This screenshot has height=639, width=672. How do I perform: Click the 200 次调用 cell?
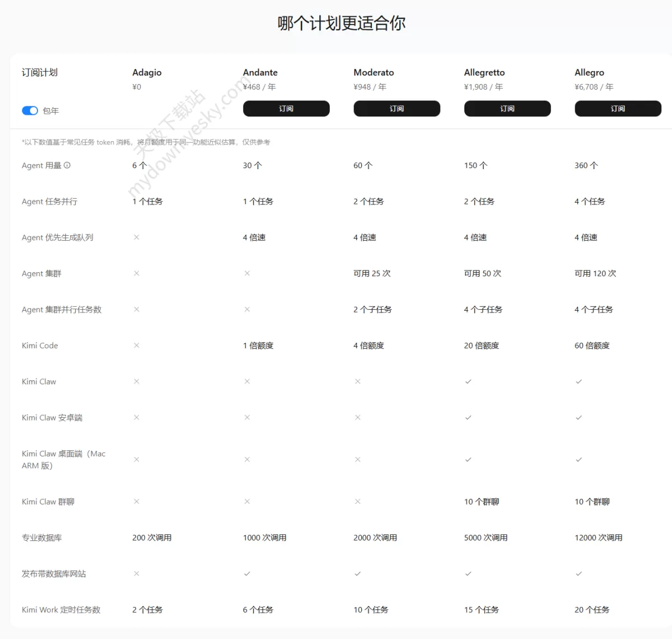point(152,538)
